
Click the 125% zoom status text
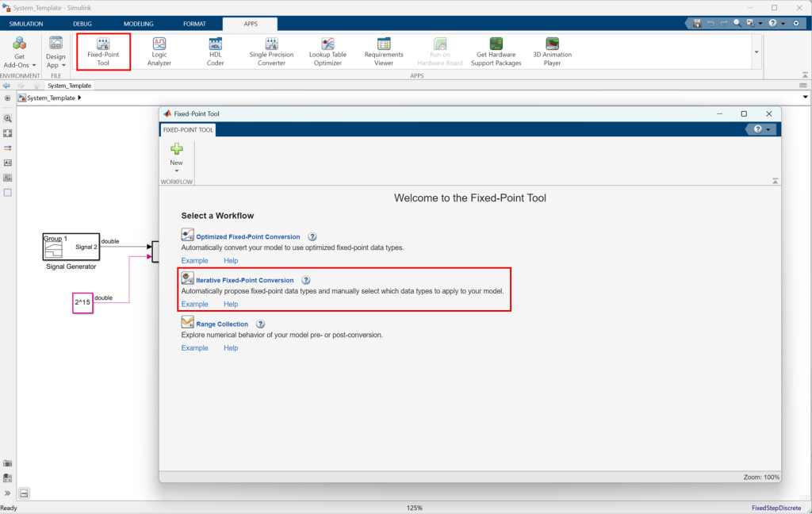414,508
